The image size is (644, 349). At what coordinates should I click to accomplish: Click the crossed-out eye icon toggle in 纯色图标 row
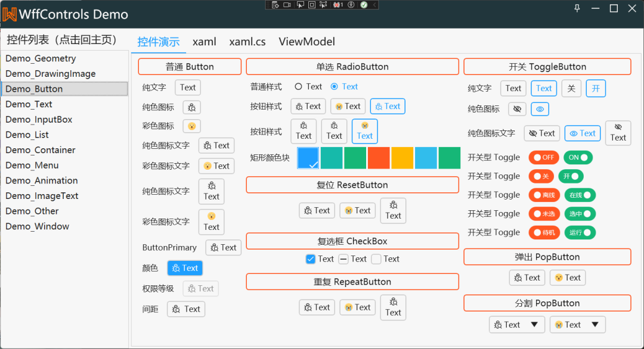(517, 110)
